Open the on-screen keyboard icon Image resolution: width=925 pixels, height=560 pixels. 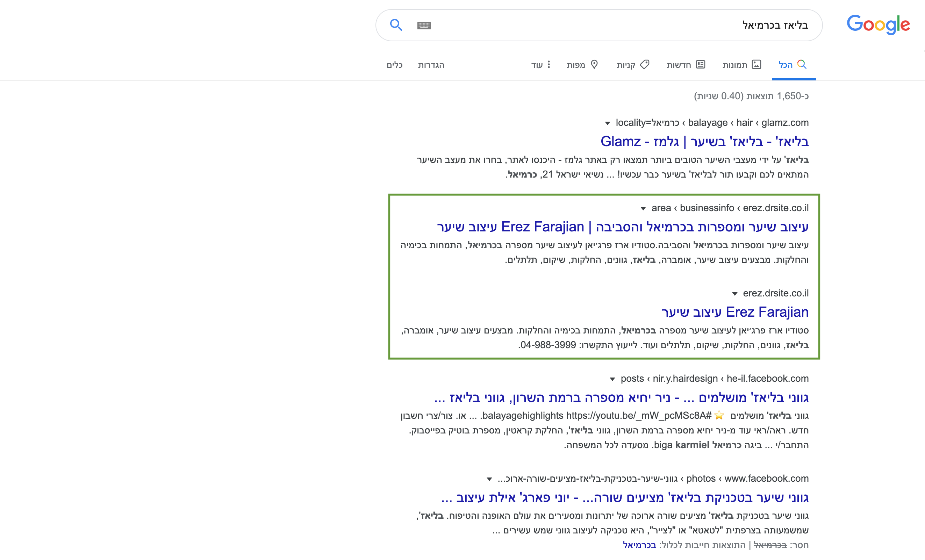tap(424, 26)
